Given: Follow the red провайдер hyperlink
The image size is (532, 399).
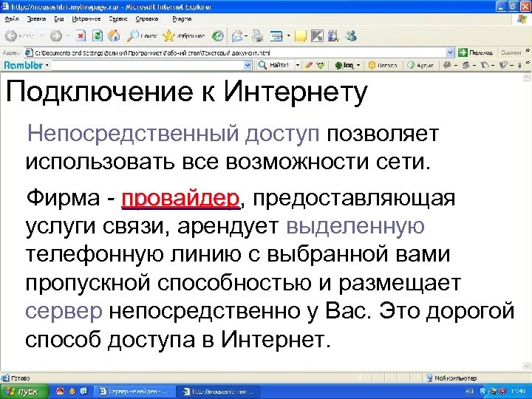Looking at the screenshot, I should [180, 199].
